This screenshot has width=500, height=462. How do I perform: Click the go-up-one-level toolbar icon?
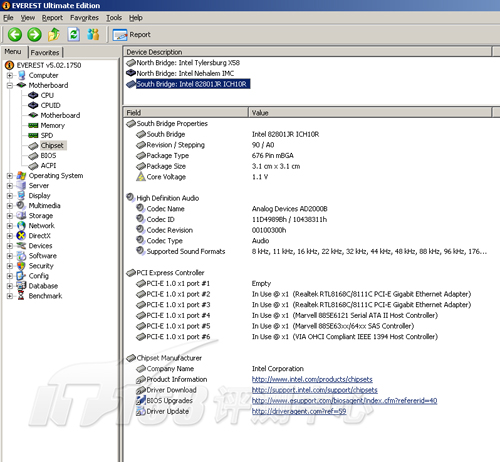(54, 35)
